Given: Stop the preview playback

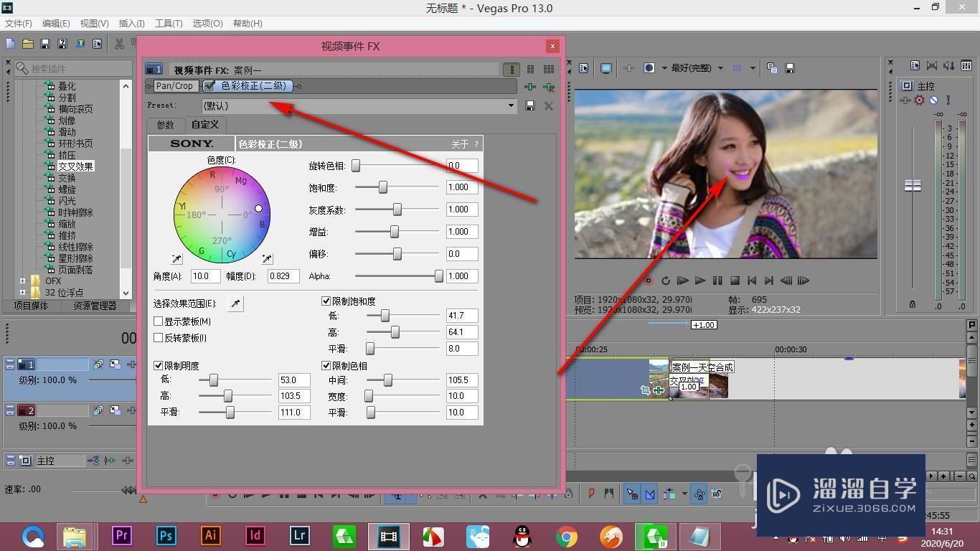Looking at the screenshot, I should pyautogui.click(x=735, y=281).
